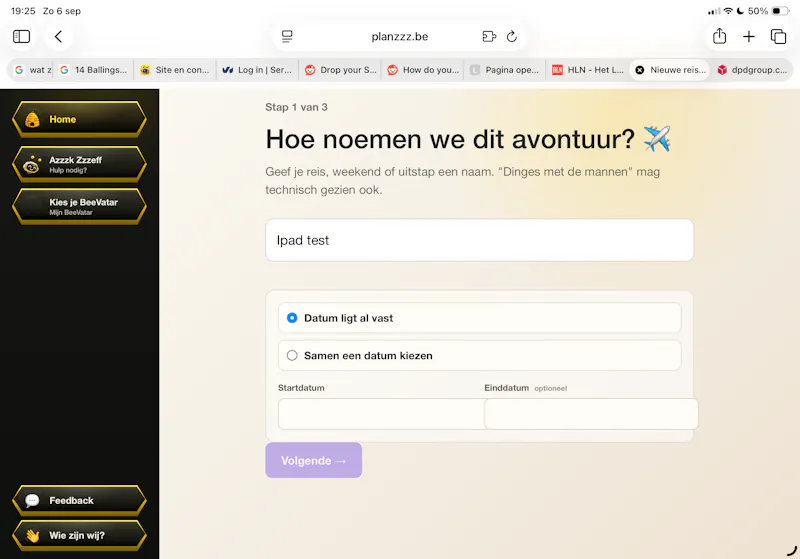Click the battery indicator in status bar
This screenshot has height=559, width=800.
tap(780, 11)
